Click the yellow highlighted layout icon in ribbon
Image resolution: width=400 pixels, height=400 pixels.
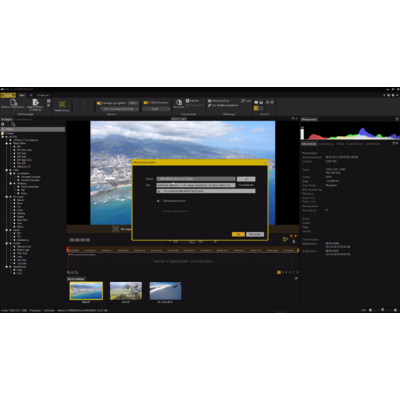pyautogui.click(x=256, y=108)
